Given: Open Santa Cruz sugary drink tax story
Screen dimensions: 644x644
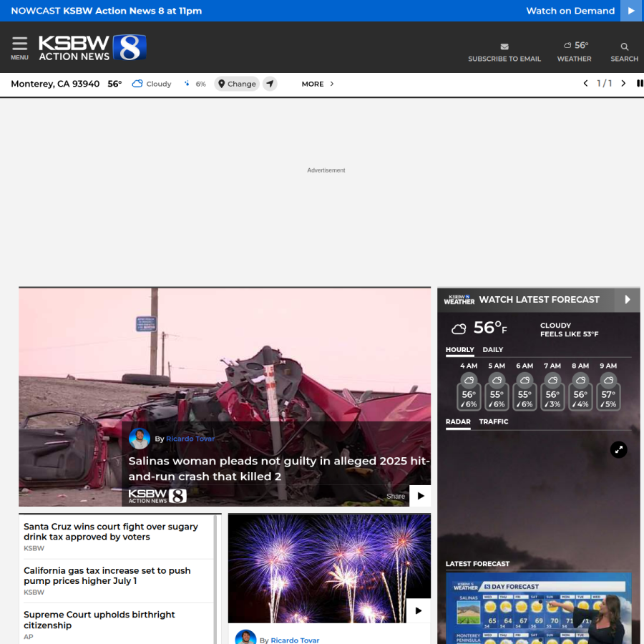Looking at the screenshot, I should tap(110, 532).
